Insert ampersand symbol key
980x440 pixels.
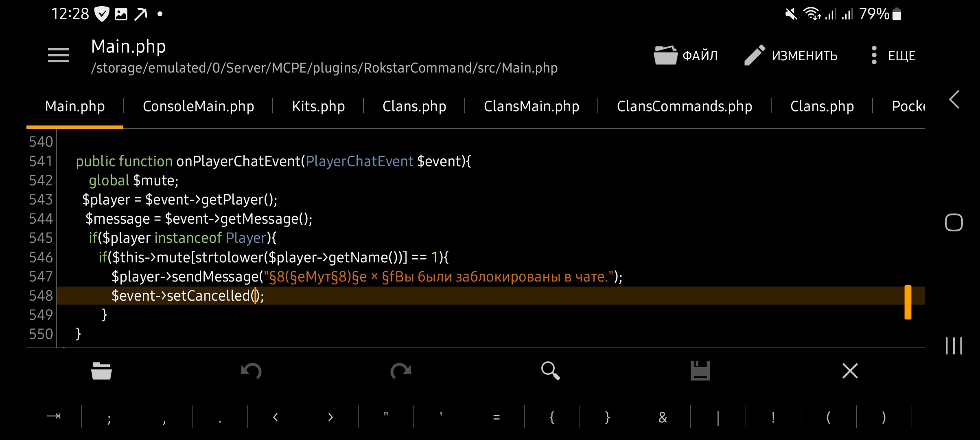(x=663, y=417)
